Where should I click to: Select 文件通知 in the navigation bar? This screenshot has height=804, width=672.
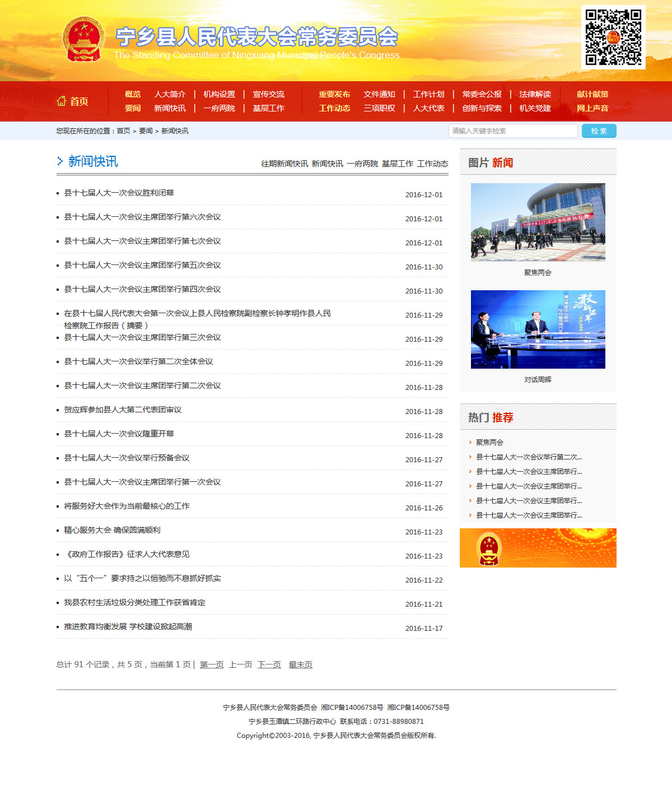[379, 94]
